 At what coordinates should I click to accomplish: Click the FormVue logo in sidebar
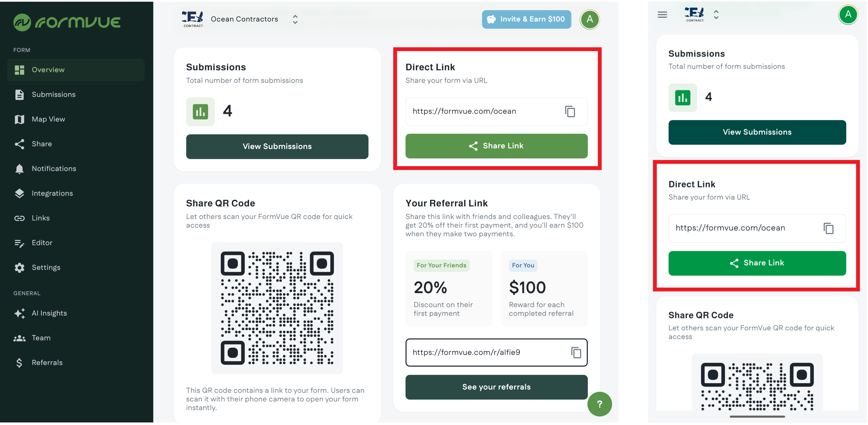(x=67, y=22)
